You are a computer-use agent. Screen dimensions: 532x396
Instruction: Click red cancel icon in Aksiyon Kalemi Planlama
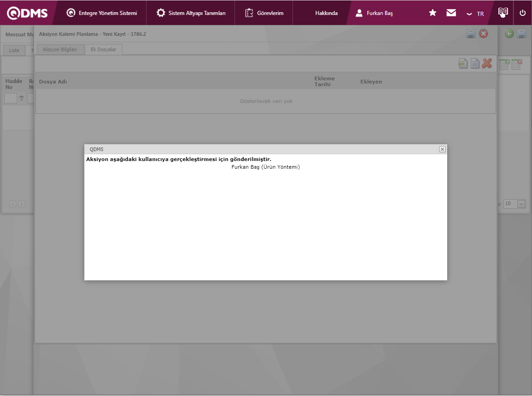483,34
